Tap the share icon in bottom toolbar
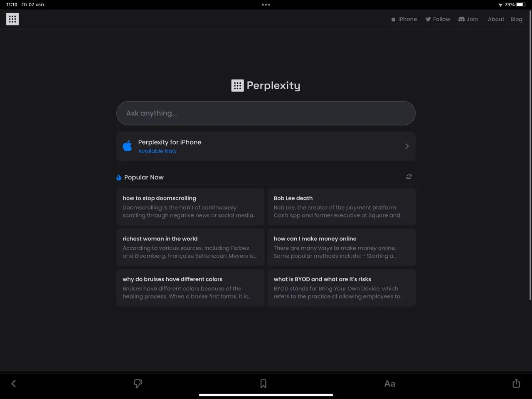Screen dimensions: 532x399 point(516,383)
